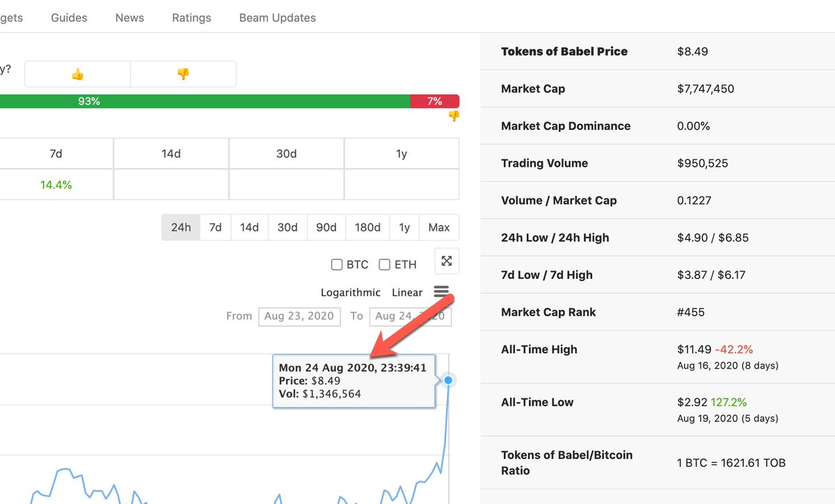
Task: Click the #455 market cap rank
Action: tap(691, 312)
